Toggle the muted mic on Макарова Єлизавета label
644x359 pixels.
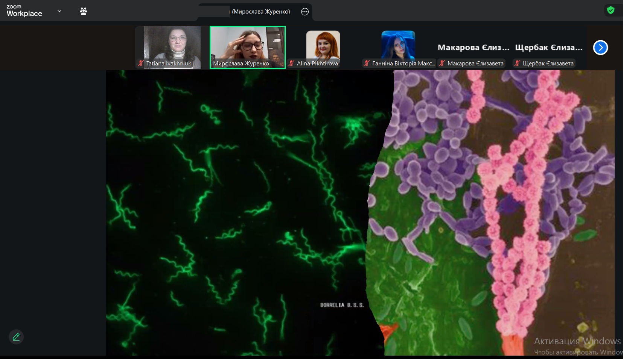(x=442, y=64)
